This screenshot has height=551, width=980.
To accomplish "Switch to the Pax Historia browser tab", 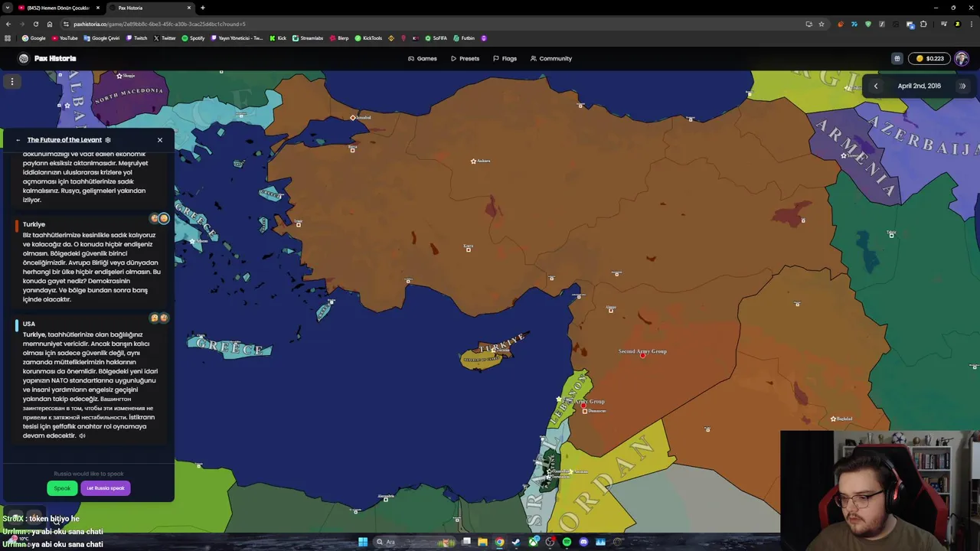I will pyautogui.click(x=149, y=8).
